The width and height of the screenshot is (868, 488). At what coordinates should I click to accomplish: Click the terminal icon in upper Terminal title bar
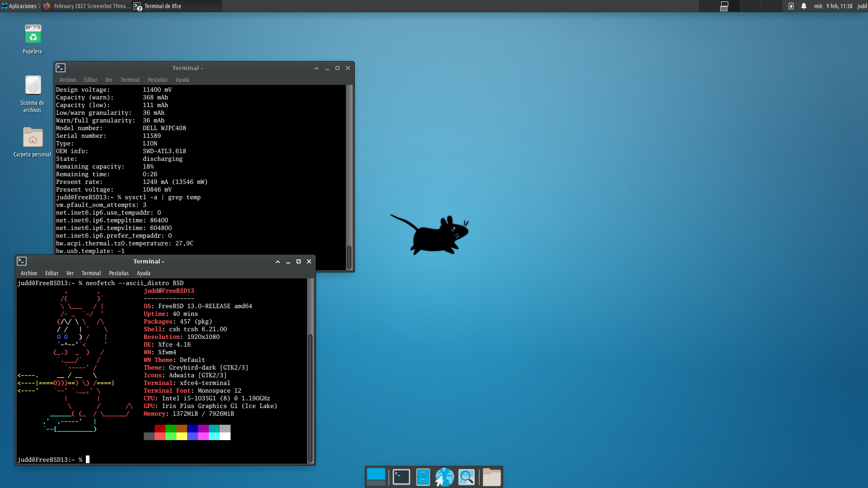click(61, 68)
